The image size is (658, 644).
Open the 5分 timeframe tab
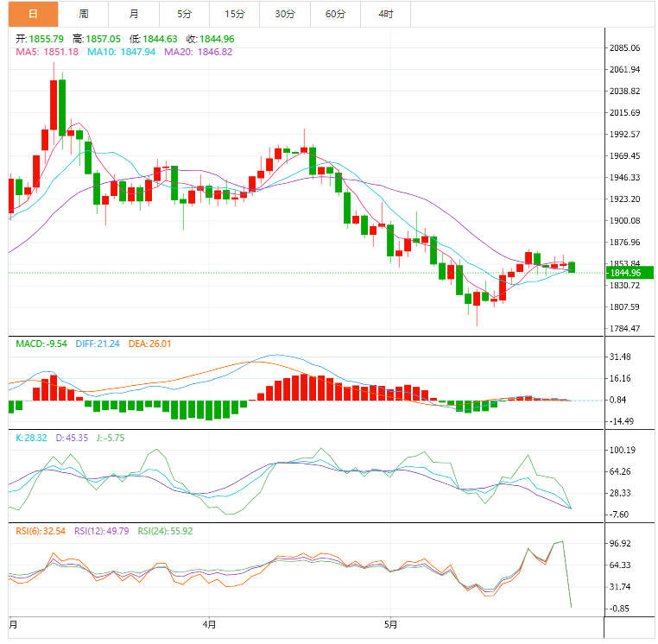pos(184,15)
